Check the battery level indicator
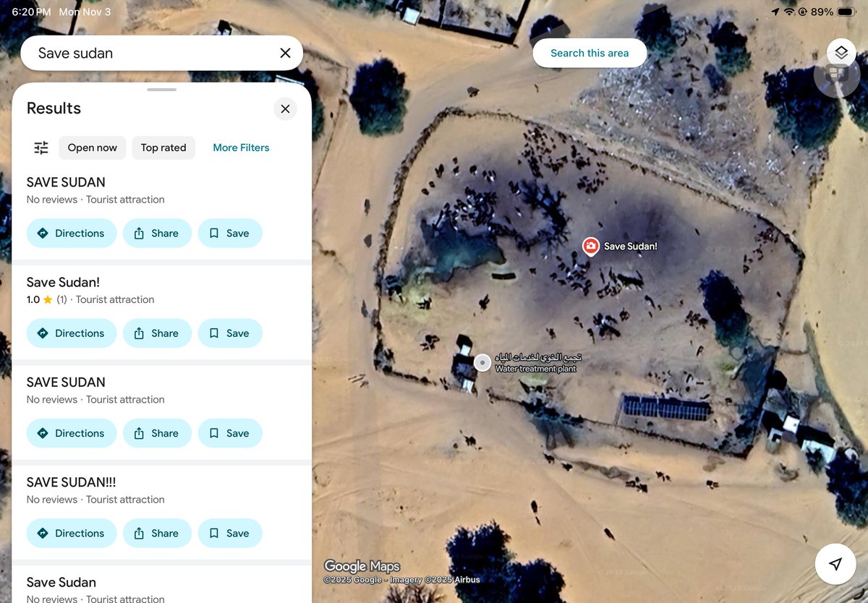Screen dimensions: 868x603 (x=845, y=11)
